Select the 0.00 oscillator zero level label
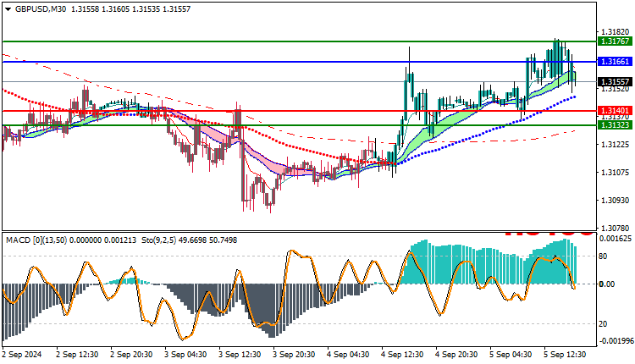635x364 pixels. (607, 284)
